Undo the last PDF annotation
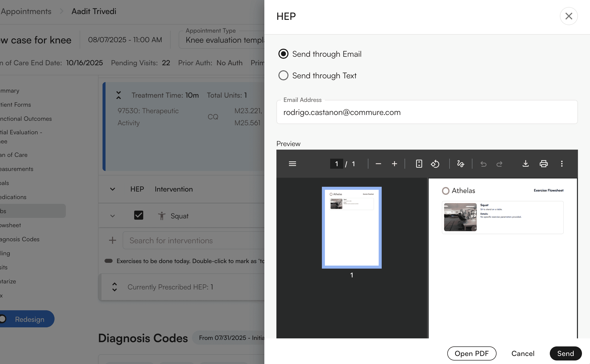590x364 pixels. point(483,164)
